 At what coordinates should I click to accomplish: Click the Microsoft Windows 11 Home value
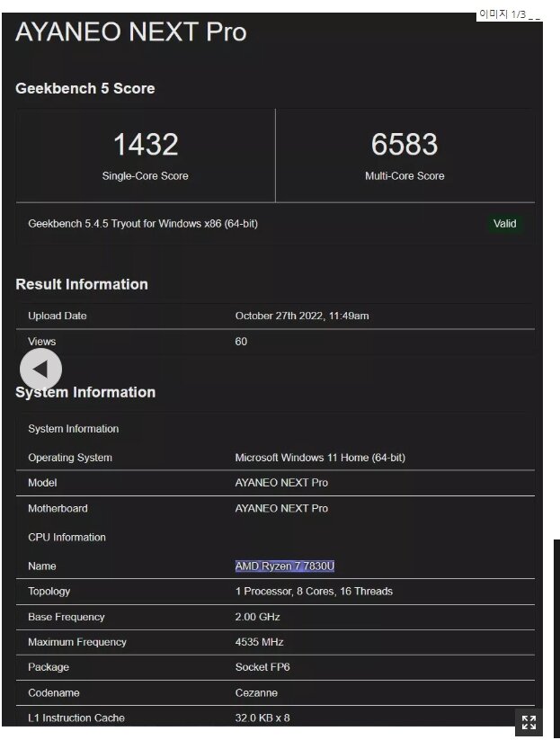click(x=320, y=458)
